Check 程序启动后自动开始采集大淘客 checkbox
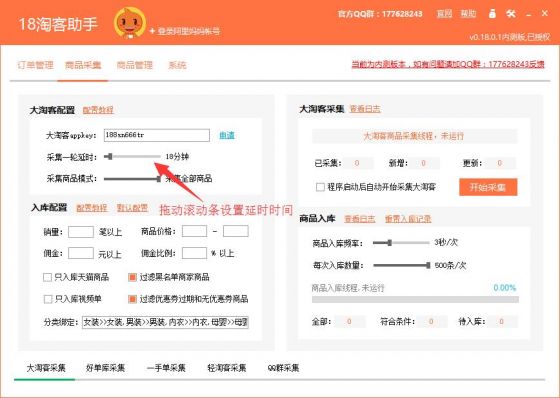Viewport: 560px width, 398px height. click(x=320, y=187)
